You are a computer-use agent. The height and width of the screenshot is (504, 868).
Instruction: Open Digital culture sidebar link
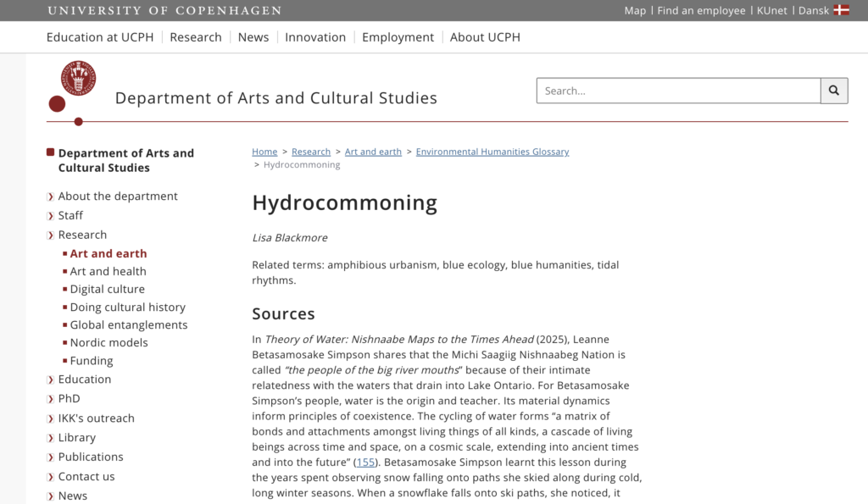(x=107, y=289)
